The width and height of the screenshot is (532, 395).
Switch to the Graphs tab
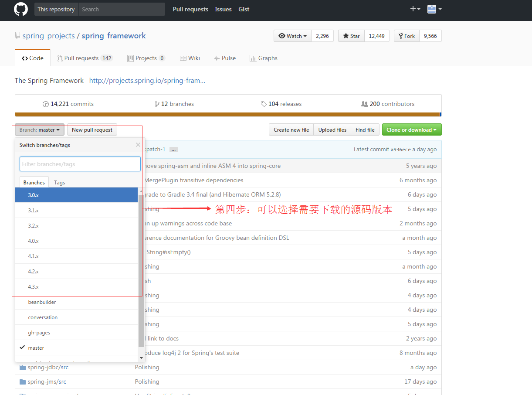click(263, 58)
